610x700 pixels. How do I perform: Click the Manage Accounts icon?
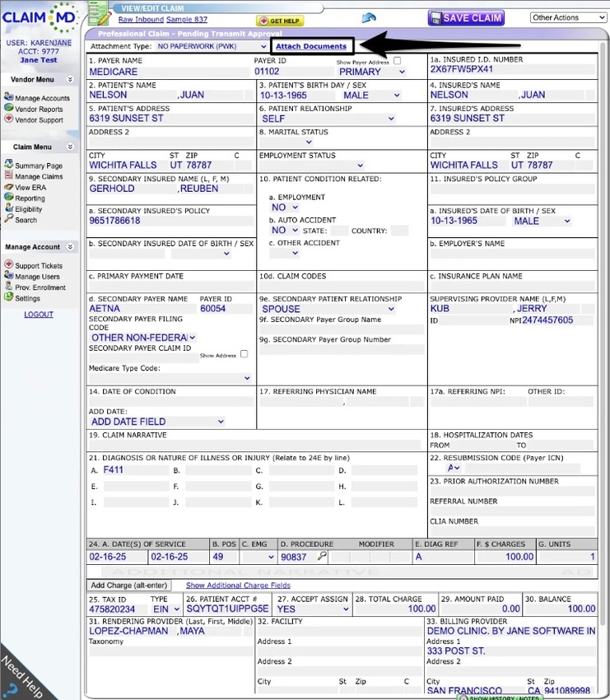pos(8,96)
